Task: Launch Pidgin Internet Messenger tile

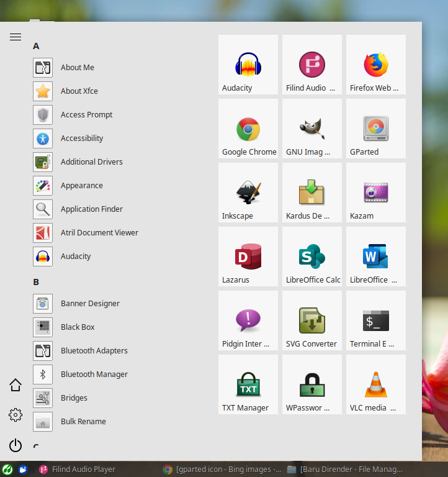Action: pos(248,320)
